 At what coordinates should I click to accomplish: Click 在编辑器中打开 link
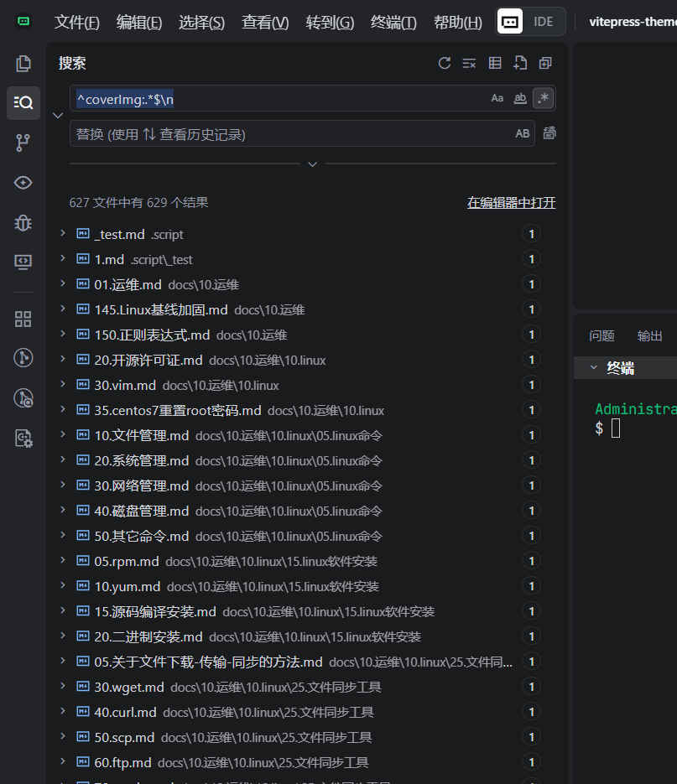point(512,203)
